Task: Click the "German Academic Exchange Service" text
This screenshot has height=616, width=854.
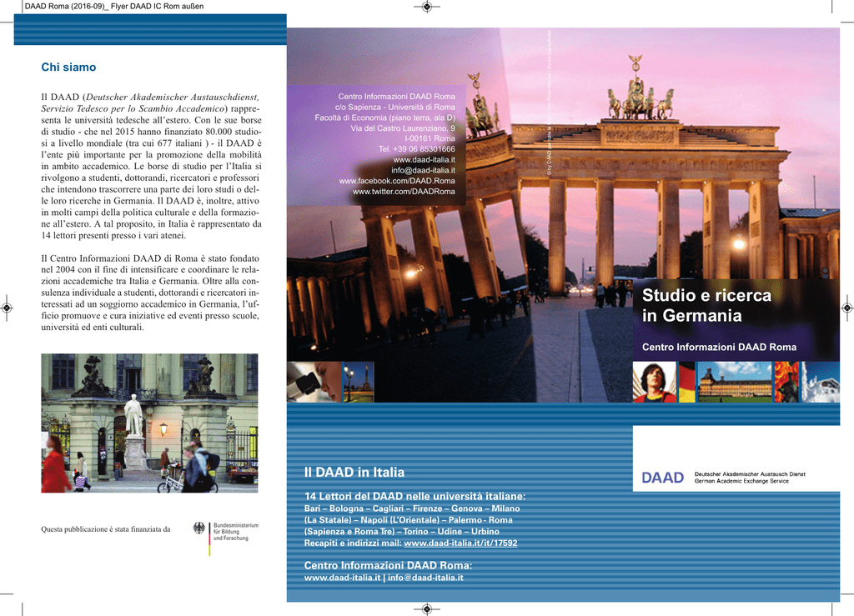Action: coord(741,481)
